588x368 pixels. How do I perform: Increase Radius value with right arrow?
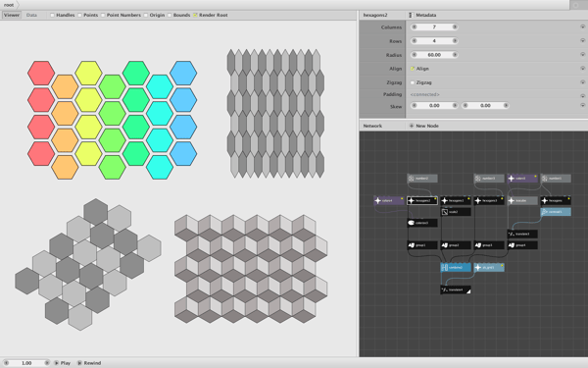pyautogui.click(x=455, y=55)
